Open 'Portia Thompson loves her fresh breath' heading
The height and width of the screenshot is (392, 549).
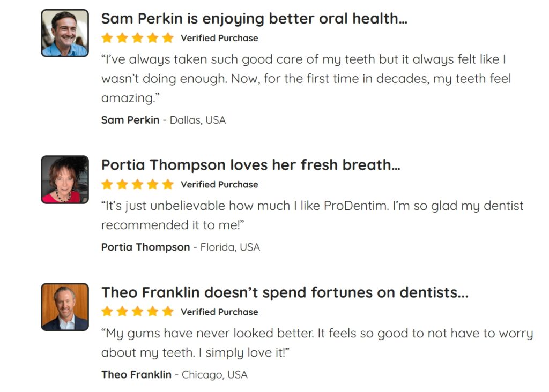coord(251,165)
